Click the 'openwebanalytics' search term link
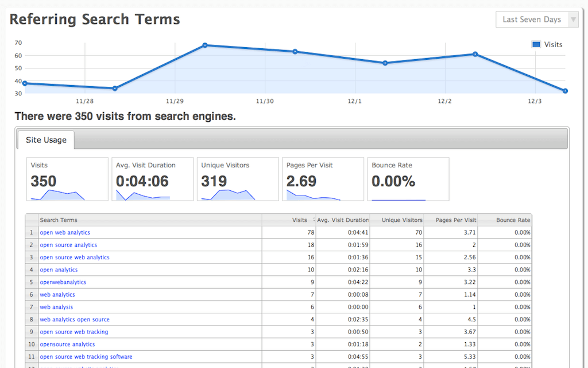Screen dimensions: 588x368 [63, 282]
